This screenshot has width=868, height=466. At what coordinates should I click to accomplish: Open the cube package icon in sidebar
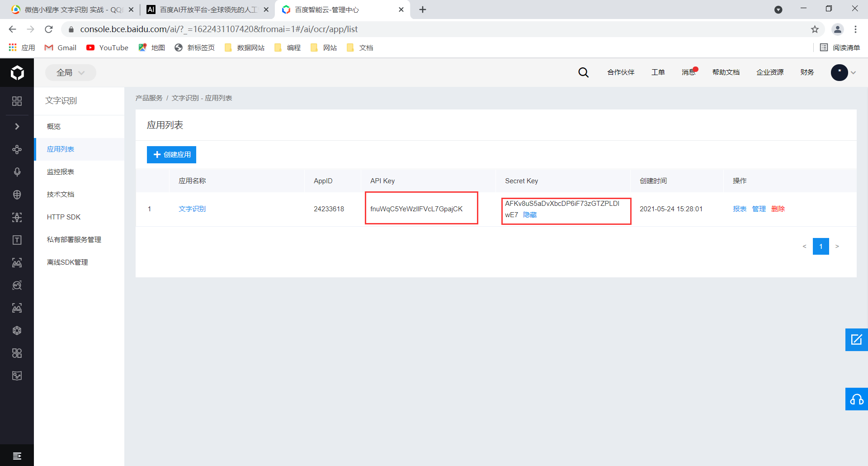(x=17, y=330)
